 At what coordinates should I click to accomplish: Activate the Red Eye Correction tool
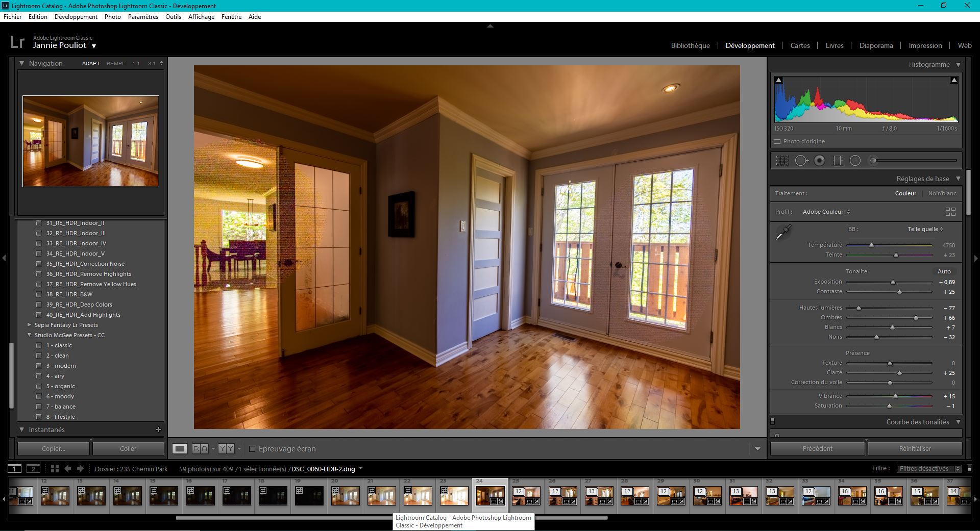819,160
